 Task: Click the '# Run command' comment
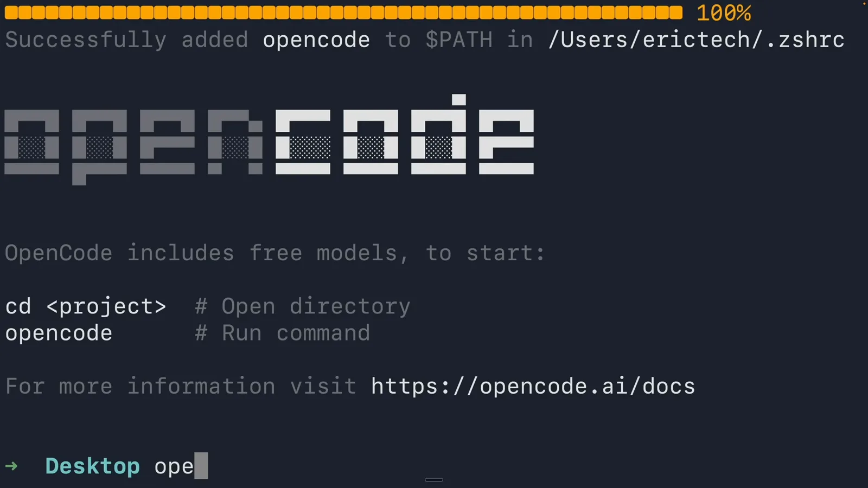282,333
